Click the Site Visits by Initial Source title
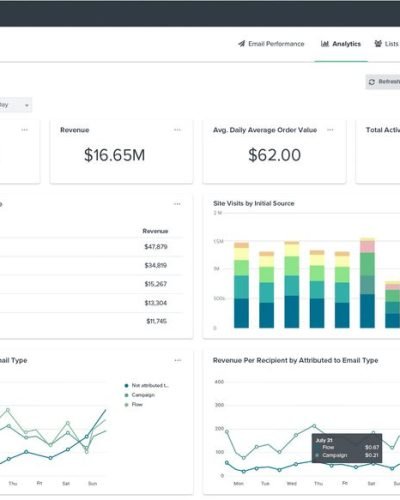400x500 pixels. pos(254,203)
